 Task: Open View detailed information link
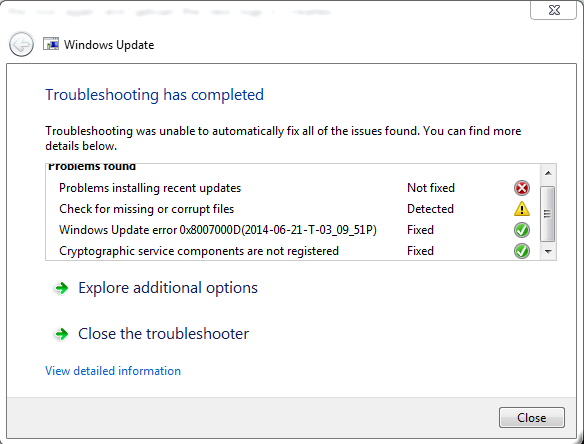113,371
